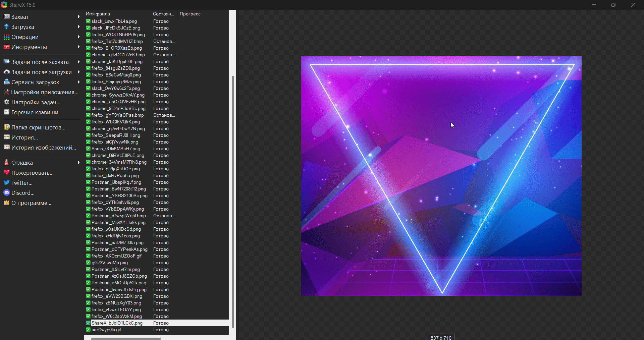
Task: Click the horizontal scrollbar under the file list
Action: [126, 338]
